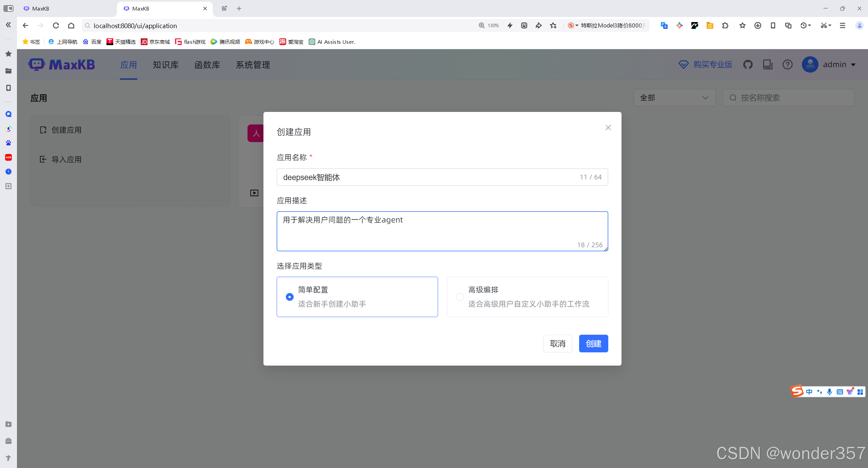This screenshot has height=468, width=868.
Task: Toggle Chinese/English in Sogou input bar
Action: [809, 392]
